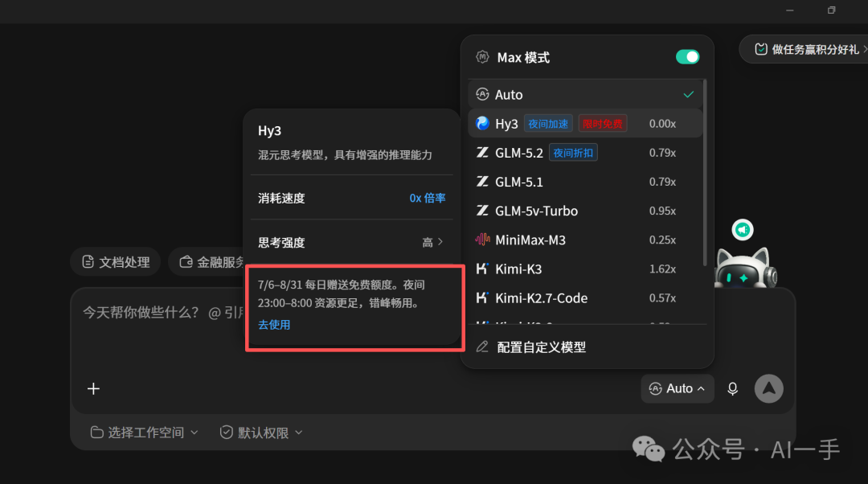The image size is (868, 484).
Task: Click the 1.62x rate for Kimi-K3
Action: (x=662, y=269)
